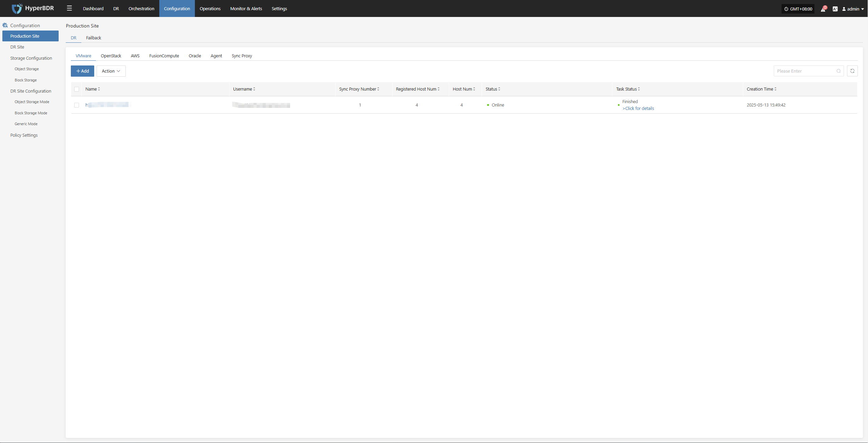Click creation time 2025-05-13 15:49:42

pyautogui.click(x=766, y=105)
